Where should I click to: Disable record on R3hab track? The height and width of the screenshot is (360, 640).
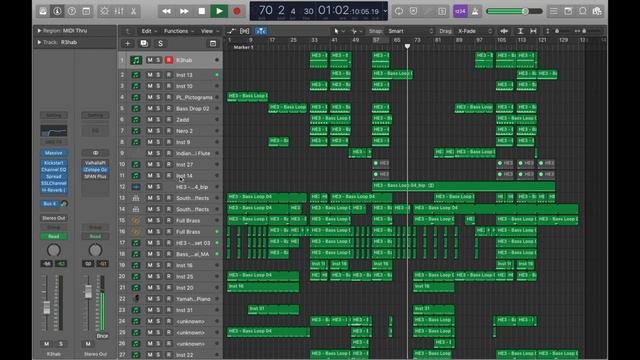(x=169, y=60)
